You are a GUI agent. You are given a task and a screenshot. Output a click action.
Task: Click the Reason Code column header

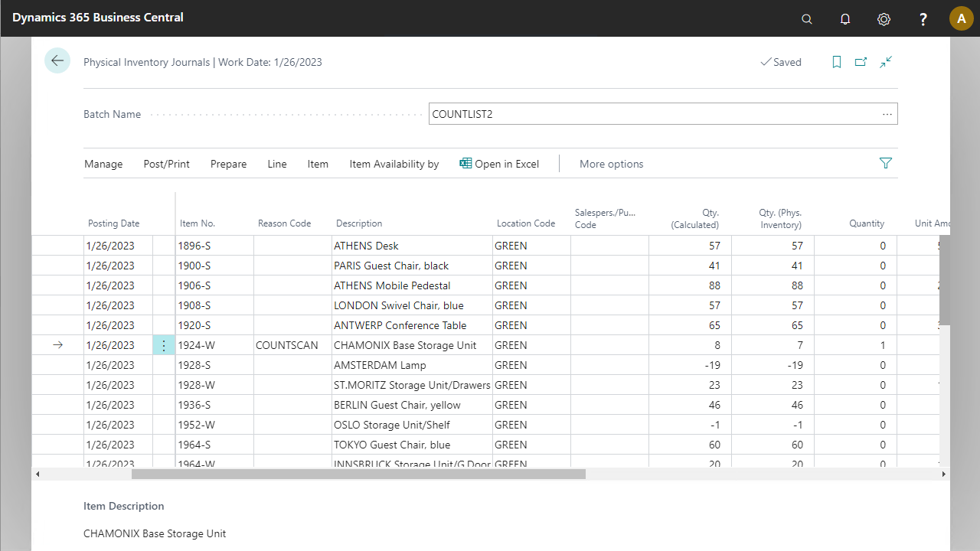284,223
